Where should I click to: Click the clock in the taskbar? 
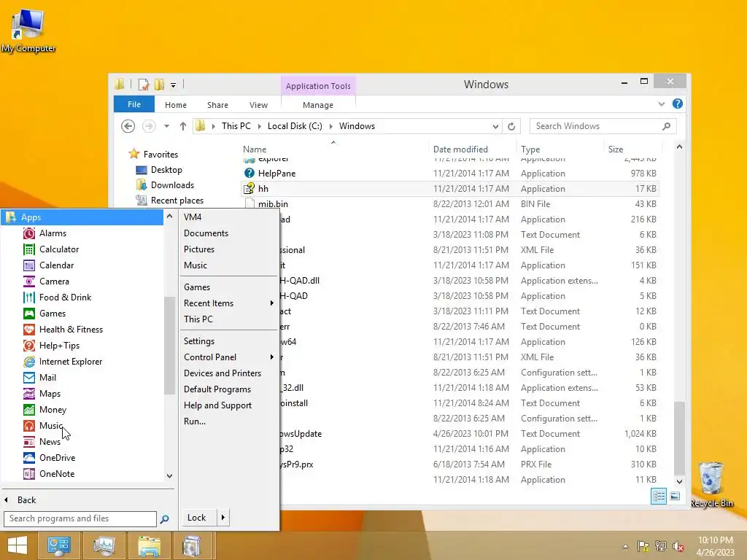715,546
